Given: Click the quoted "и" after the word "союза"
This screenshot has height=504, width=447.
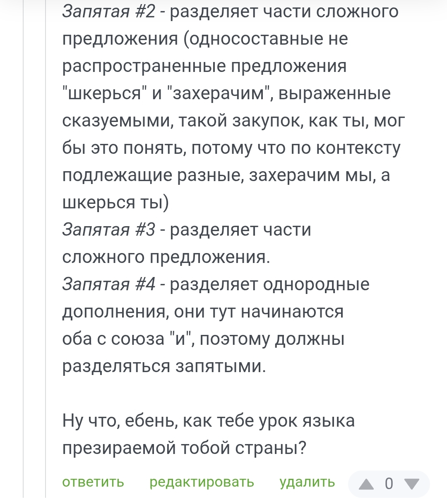Looking at the screenshot, I should pyautogui.click(x=180, y=339).
